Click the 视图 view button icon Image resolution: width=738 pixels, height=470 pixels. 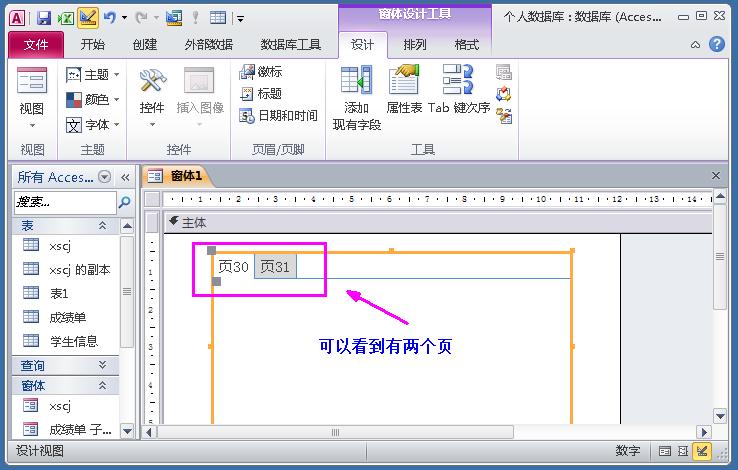(32, 80)
